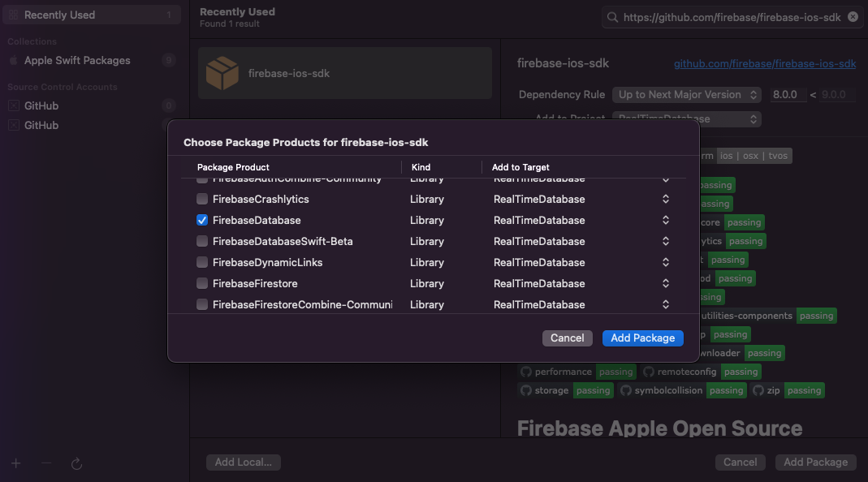Click the blue Add Package button
The height and width of the screenshot is (482, 868).
(642, 338)
